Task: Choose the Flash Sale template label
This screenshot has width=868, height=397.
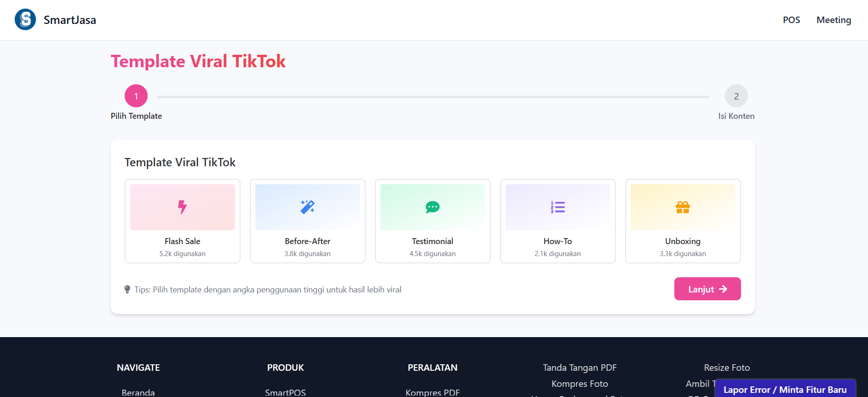Action: coord(183,241)
